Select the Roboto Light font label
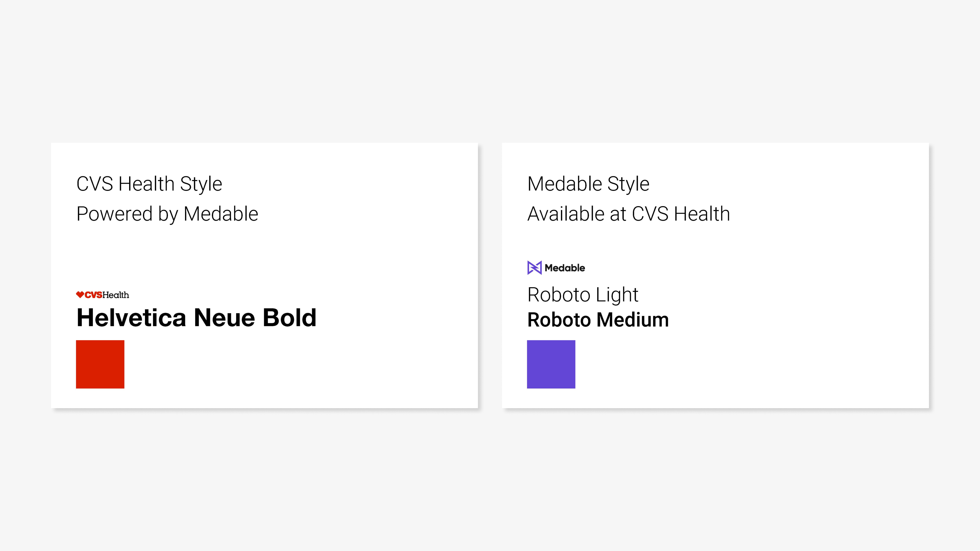This screenshot has height=551, width=980. 582,295
